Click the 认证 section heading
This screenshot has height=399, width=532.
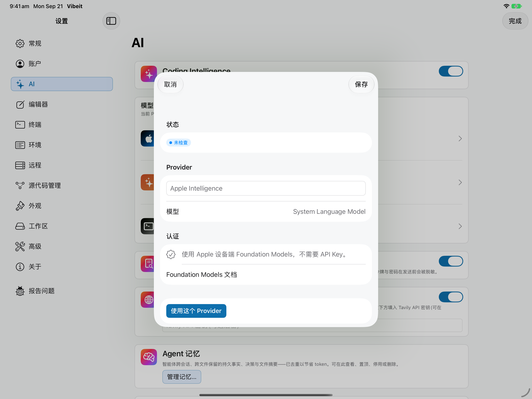[x=173, y=236]
